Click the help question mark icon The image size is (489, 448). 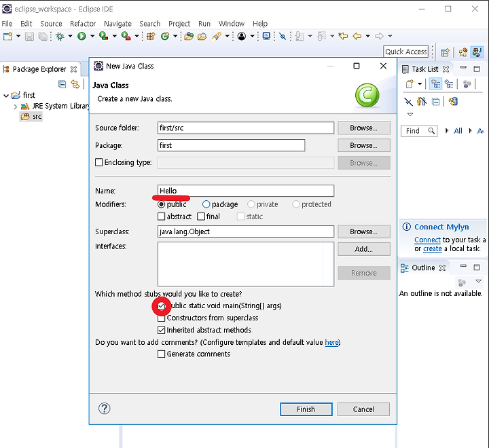click(105, 409)
